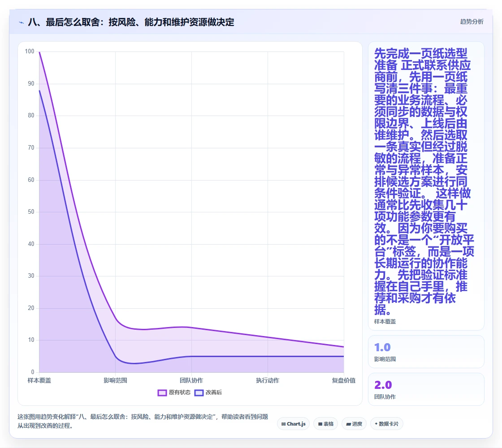502x448 pixels.
Task: Select the 影响范围 1.0 data card
Action: pos(426,352)
